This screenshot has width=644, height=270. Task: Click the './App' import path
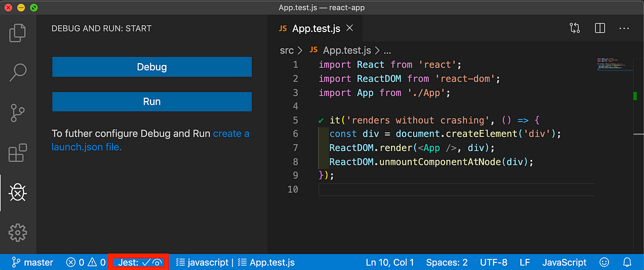pos(426,92)
